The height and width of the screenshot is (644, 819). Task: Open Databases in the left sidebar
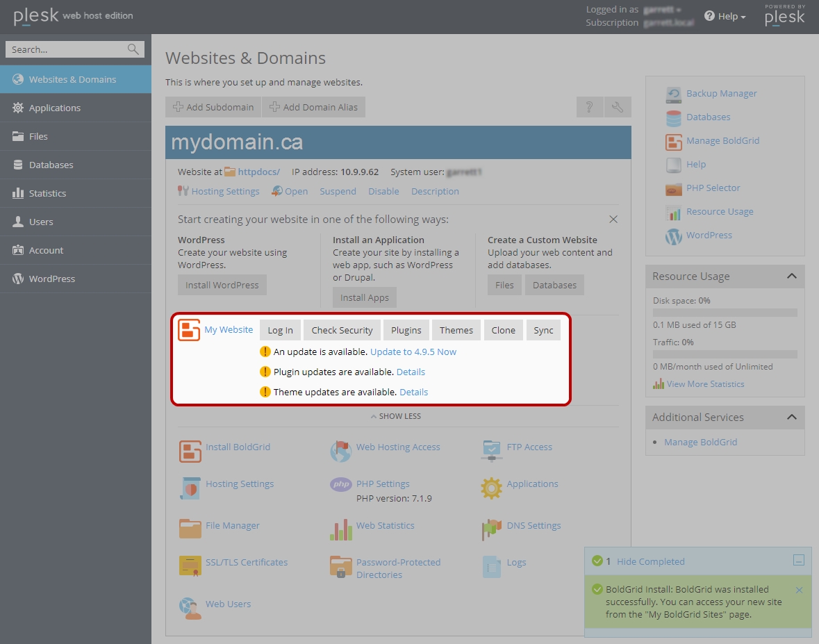(x=76, y=165)
